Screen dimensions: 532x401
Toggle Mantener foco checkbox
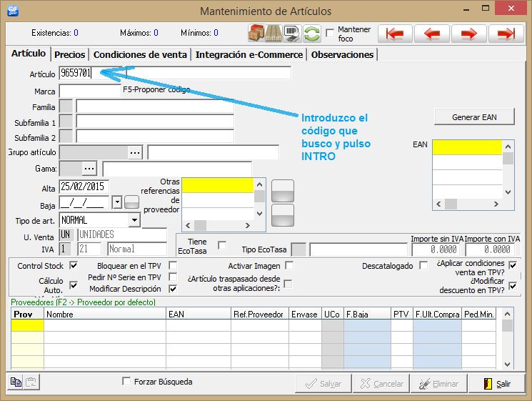point(330,34)
